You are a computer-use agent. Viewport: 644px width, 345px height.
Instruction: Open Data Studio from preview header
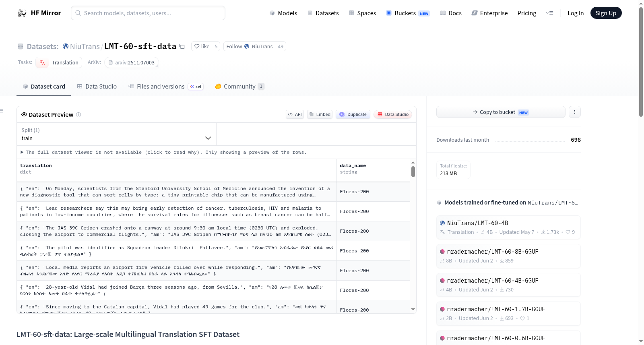(x=393, y=114)
